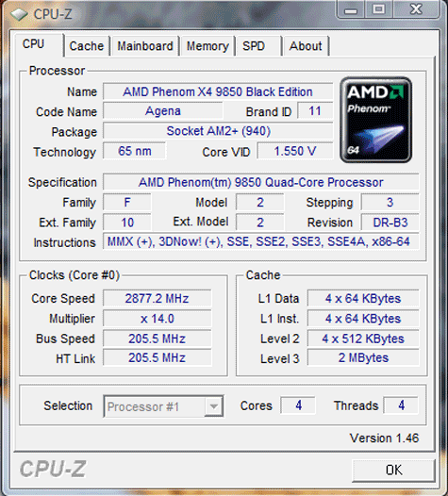Show the About tab
The width and height of the screenshot is (448, 496).
[x=306, y=46]
